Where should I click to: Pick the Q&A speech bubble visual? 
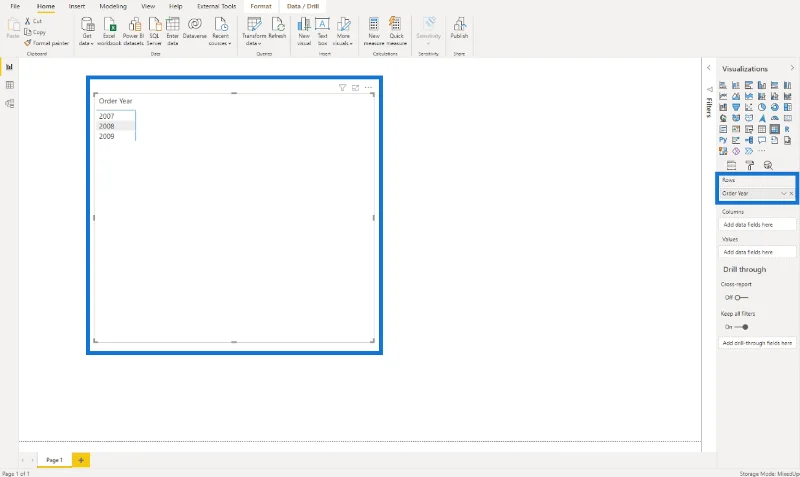(762, 140)
